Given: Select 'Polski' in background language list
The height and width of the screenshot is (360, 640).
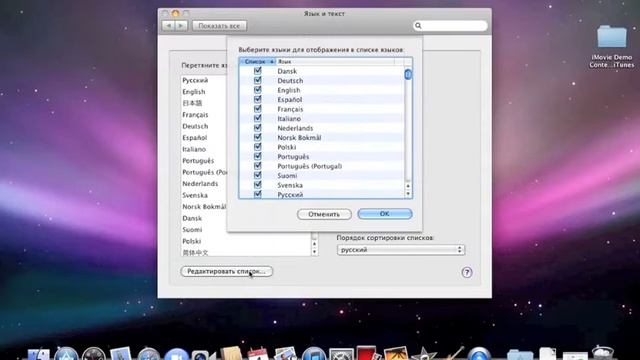Looking at the screenshot, I should click(x=191, y=241).
